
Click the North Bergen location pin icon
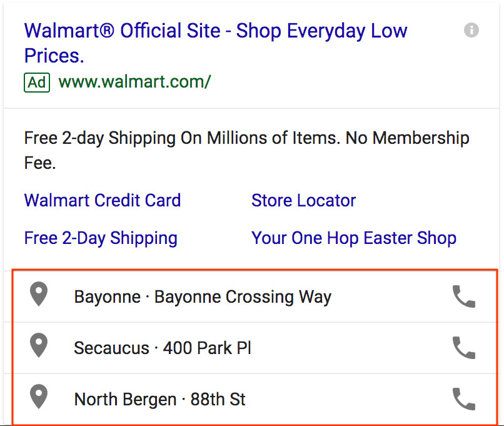tap(39, 397)
